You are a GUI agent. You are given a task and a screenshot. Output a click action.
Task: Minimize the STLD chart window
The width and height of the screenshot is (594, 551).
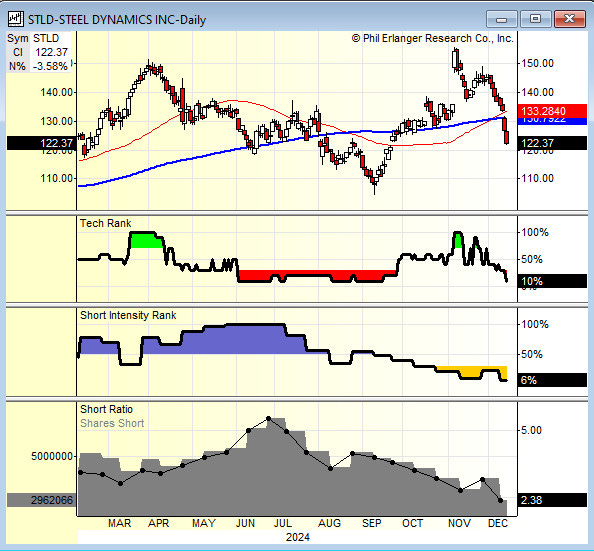coord(502,19)
